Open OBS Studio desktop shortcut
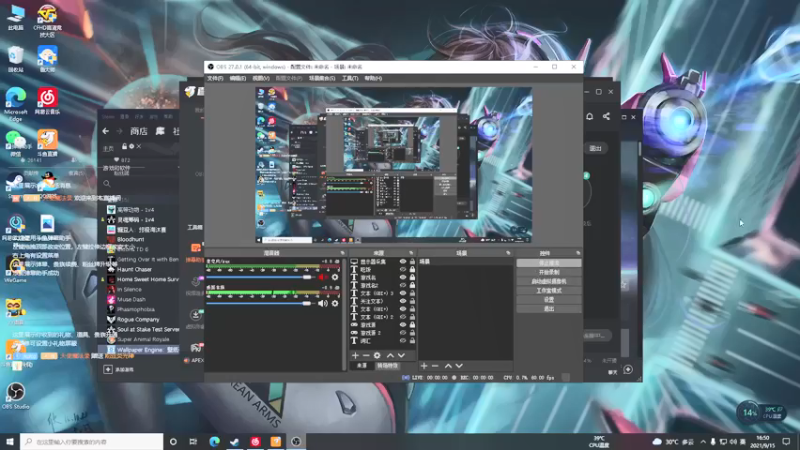 pyautogui.click(x=16, y=396)
